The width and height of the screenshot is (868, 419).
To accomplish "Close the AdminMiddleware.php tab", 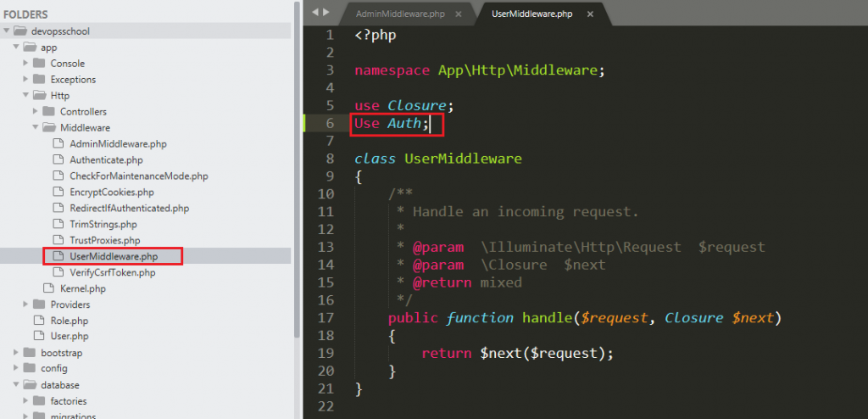I will [x=459, y=14].
